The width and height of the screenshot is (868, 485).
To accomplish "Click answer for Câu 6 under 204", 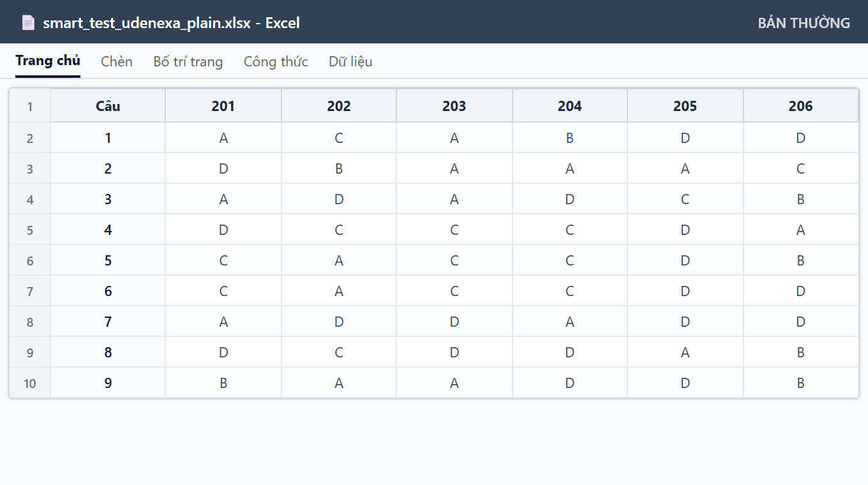I will coord(570,291).
